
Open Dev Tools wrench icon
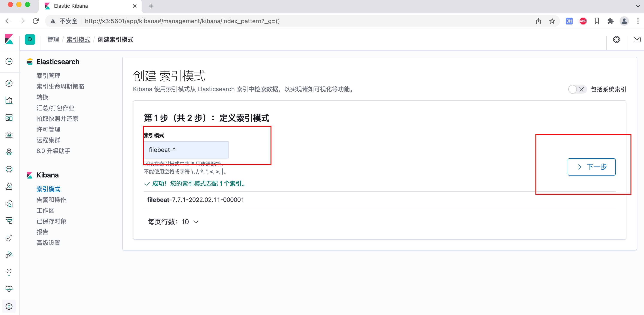tap(9, 272)
